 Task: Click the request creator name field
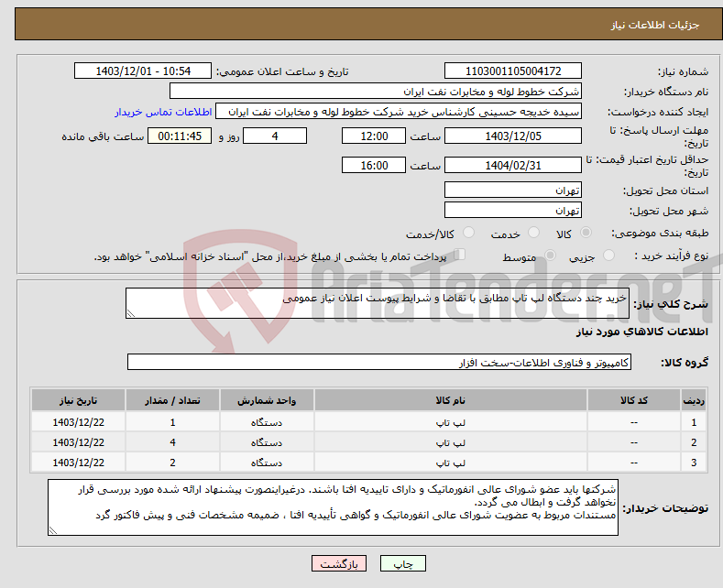(399, 112)
